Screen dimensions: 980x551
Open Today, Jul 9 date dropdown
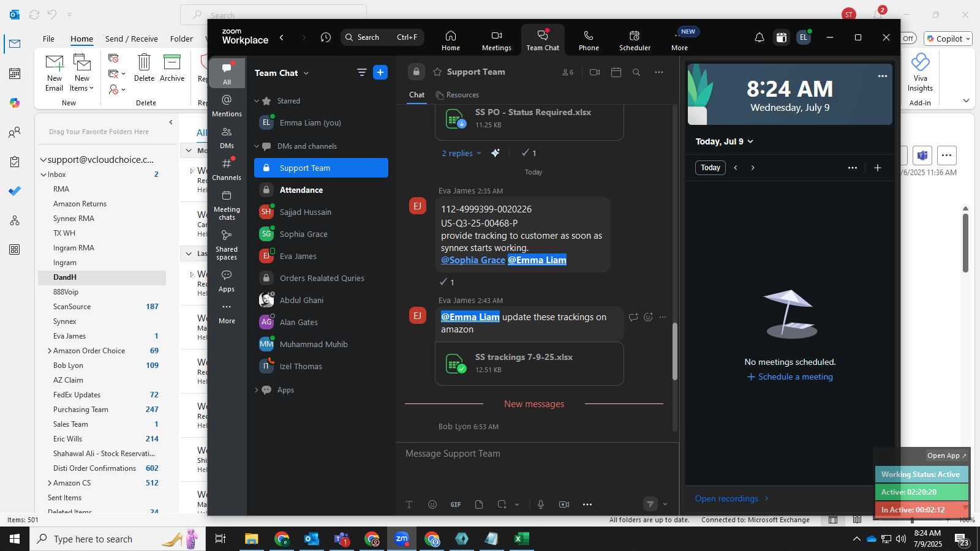click(724, 141)
